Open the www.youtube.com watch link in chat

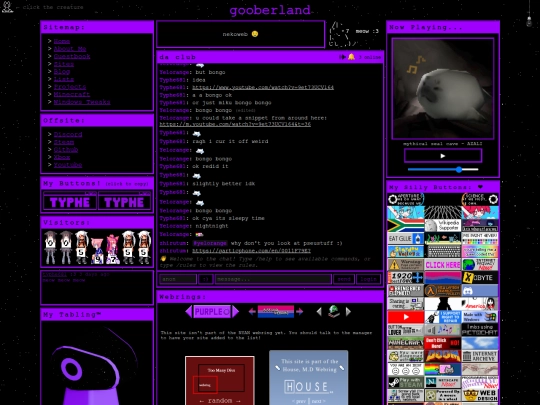coord(263,87)
